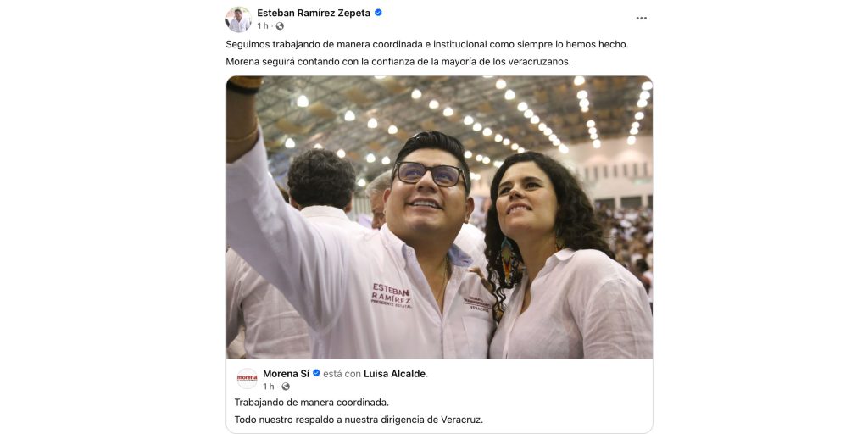868x434 pixels.
Task: Open Morena Sí page logo avatar
Action: pyautogui.click(x=247, y=379)
